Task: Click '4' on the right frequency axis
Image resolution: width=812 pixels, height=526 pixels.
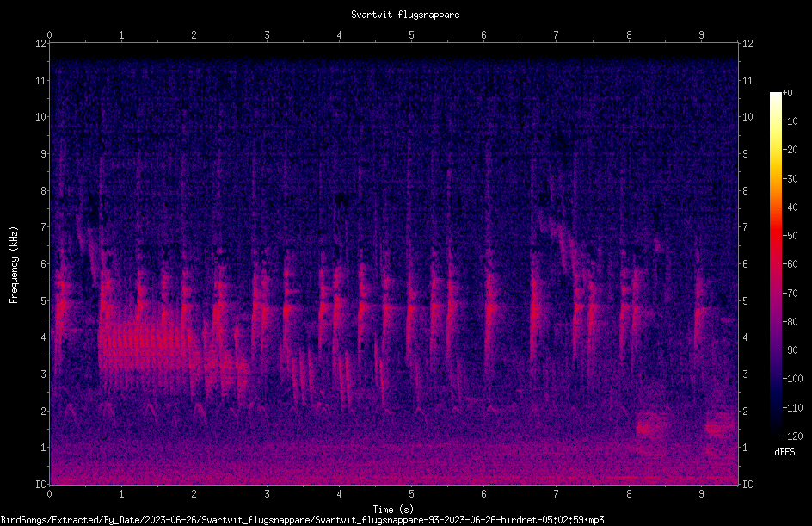Action: (745, 337)
